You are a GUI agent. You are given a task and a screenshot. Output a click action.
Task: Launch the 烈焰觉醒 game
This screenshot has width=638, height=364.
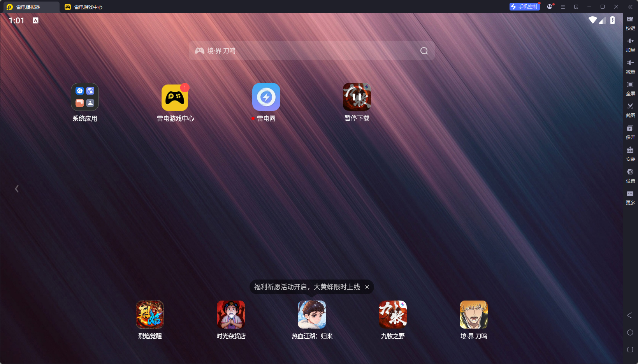150,315
